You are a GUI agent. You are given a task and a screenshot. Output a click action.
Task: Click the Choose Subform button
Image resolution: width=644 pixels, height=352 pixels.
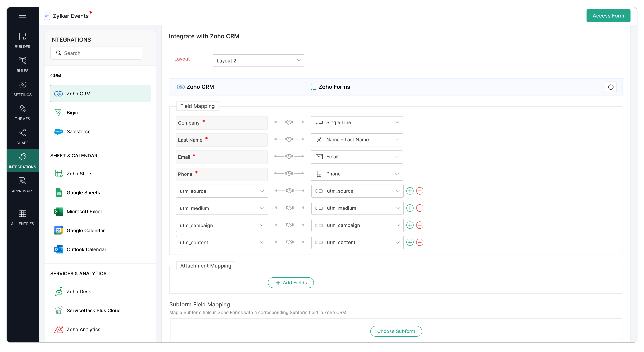pyautogui.click(x=396, y=331)
